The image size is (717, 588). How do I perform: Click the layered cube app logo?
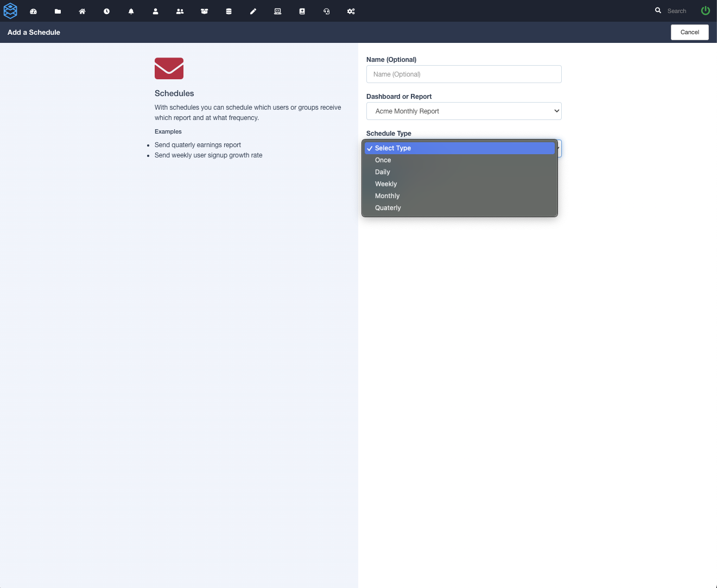10,11
